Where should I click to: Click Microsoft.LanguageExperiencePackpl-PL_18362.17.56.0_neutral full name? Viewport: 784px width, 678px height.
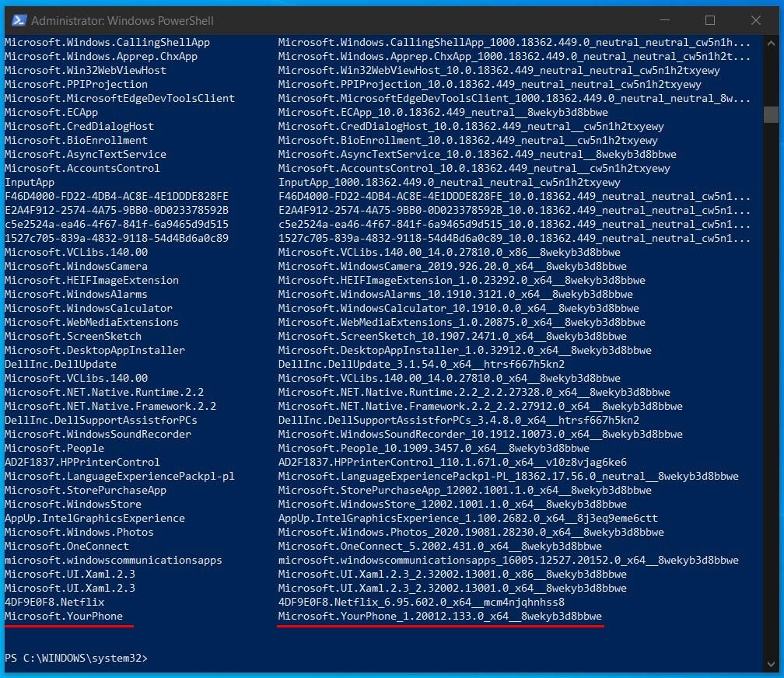[x=509, y=476]
